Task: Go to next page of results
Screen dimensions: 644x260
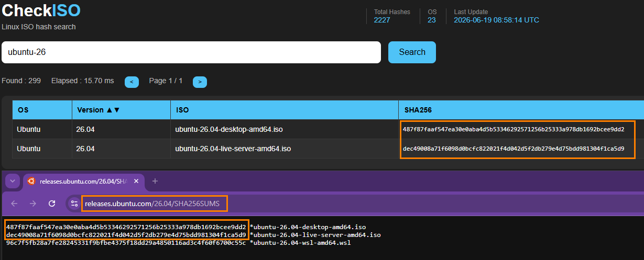Action: [200, 82]
